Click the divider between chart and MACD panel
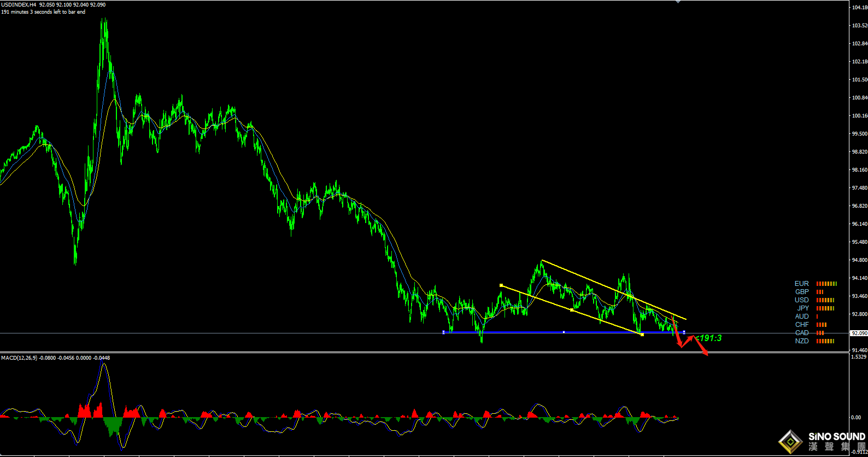The width and height of the screenshot is (868, 457). [x=383, y=352]
